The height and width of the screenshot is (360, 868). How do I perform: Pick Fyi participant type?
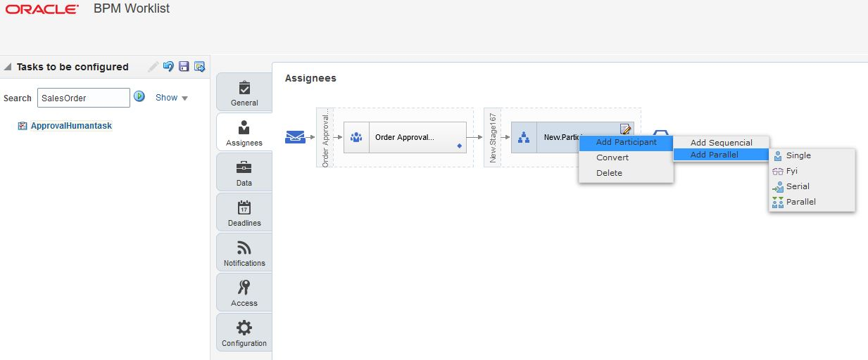click(791, 171)
